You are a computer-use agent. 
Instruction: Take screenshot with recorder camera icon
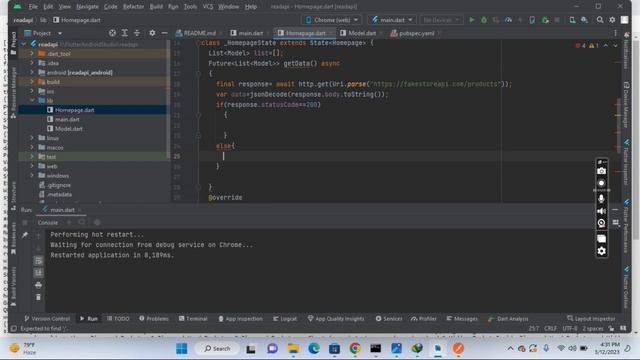click(x=601, y=171)
